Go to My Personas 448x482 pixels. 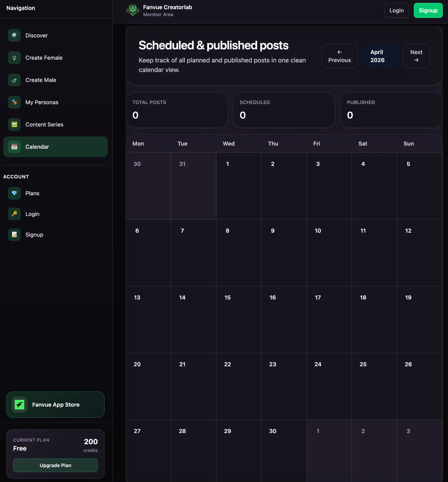coord(55,102)
